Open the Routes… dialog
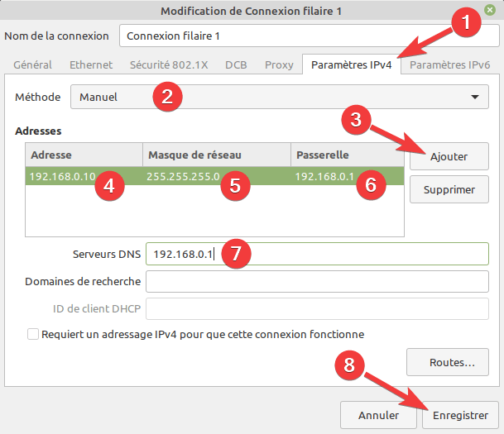This screenshot has height=434, width=504. [x=448, y=362]
